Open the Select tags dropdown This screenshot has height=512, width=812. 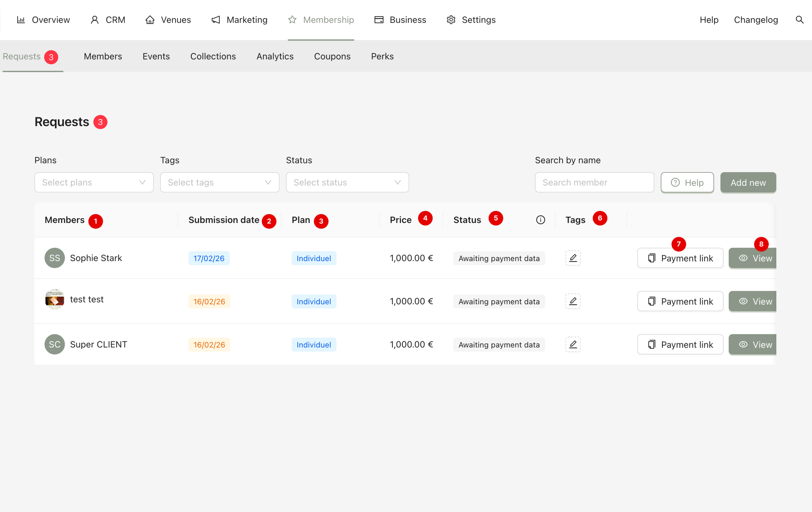coord(220,182)
